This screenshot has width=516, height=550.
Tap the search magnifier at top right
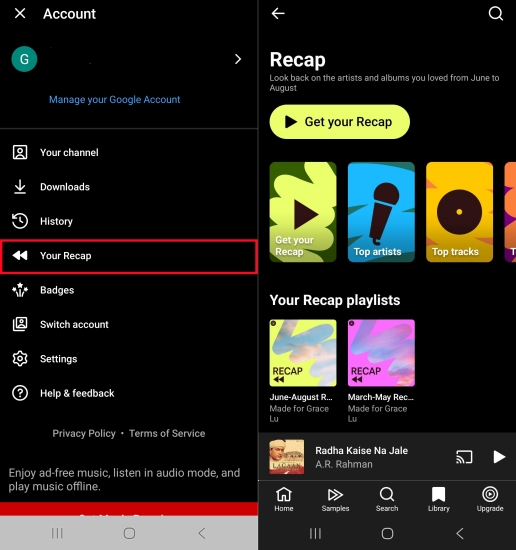click(496, 14)
